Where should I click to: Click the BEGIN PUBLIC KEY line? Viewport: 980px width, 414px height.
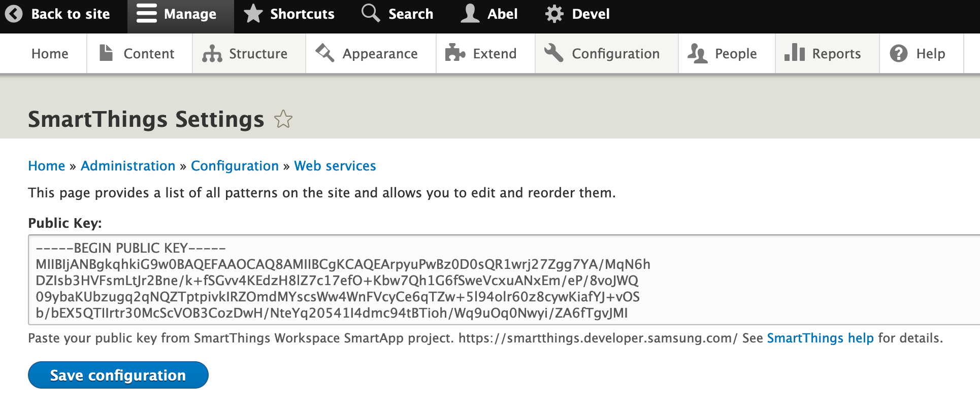[x=130, y=248]
